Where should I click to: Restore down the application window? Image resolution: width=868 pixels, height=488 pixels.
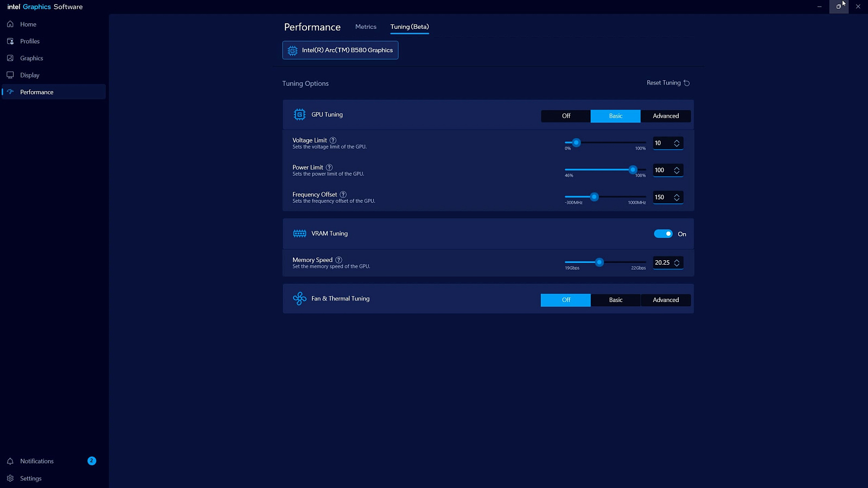(x=839, y=7)
